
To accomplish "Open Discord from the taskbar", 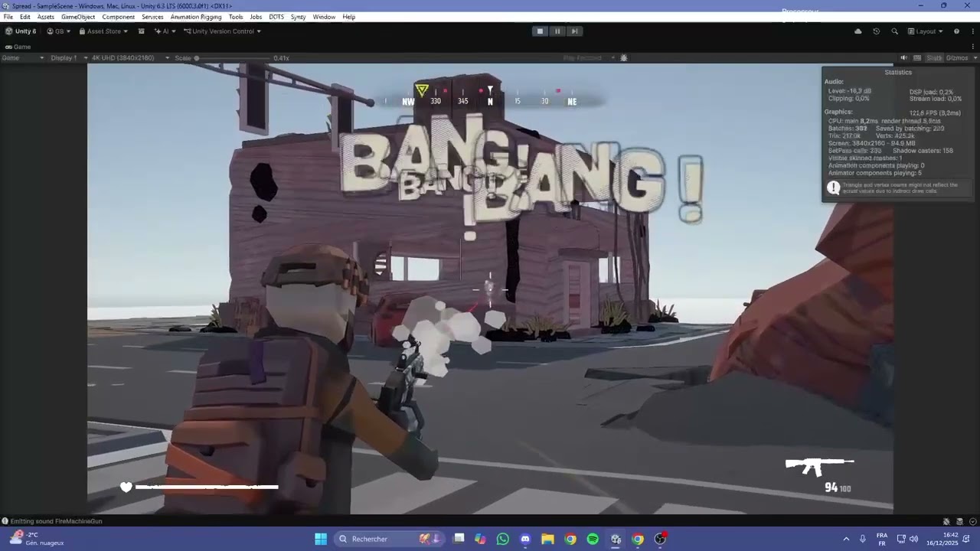I will (x=525, y=539).
